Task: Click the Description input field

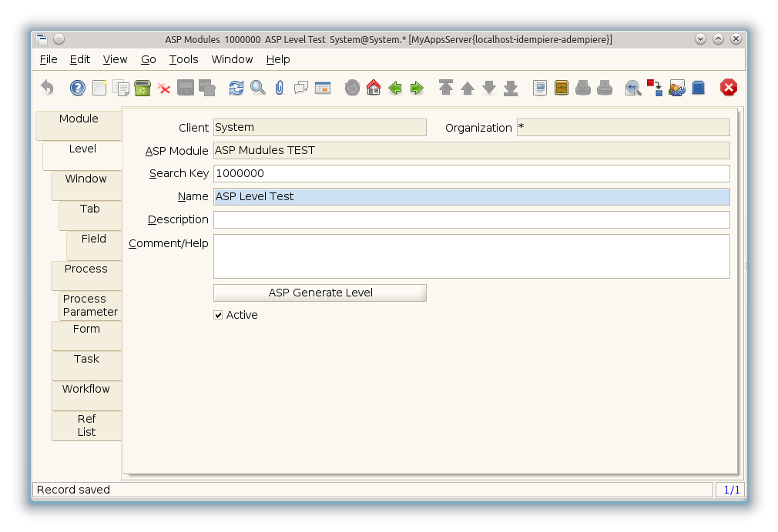Action: tap(471, 220)
